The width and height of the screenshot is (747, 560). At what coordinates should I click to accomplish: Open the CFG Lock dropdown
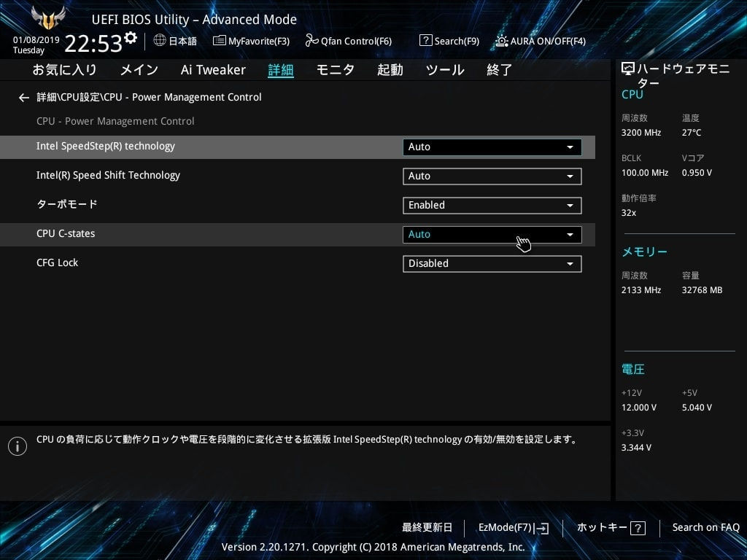(x=492, y=264)
